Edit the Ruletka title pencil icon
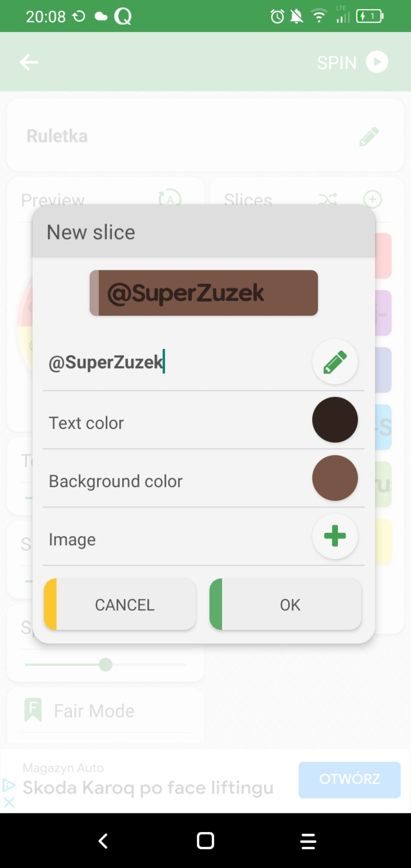 click(369, 136)
